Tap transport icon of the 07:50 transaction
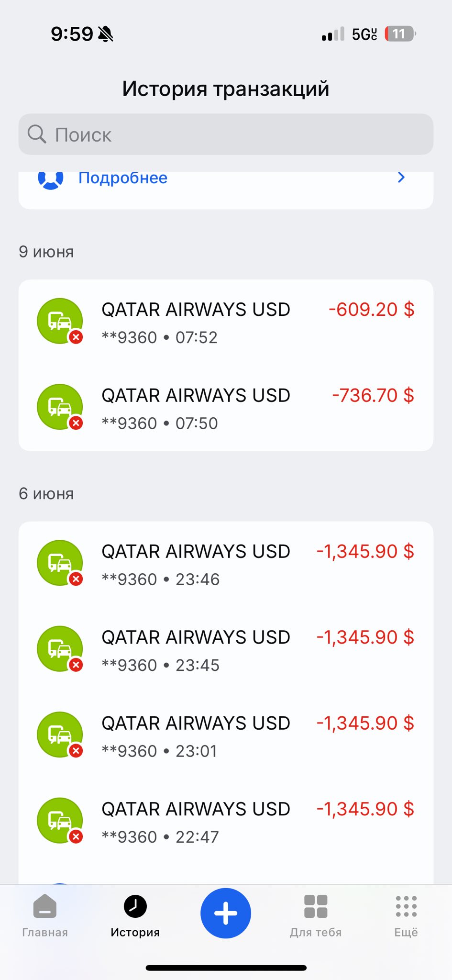This screenshot has height=980, width=452. pos(60,407)
